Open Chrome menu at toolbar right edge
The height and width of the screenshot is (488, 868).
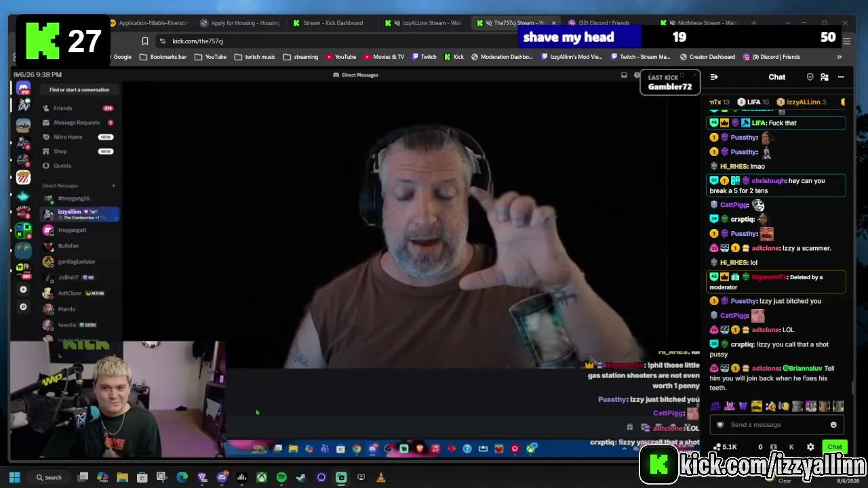pos(845,41)
